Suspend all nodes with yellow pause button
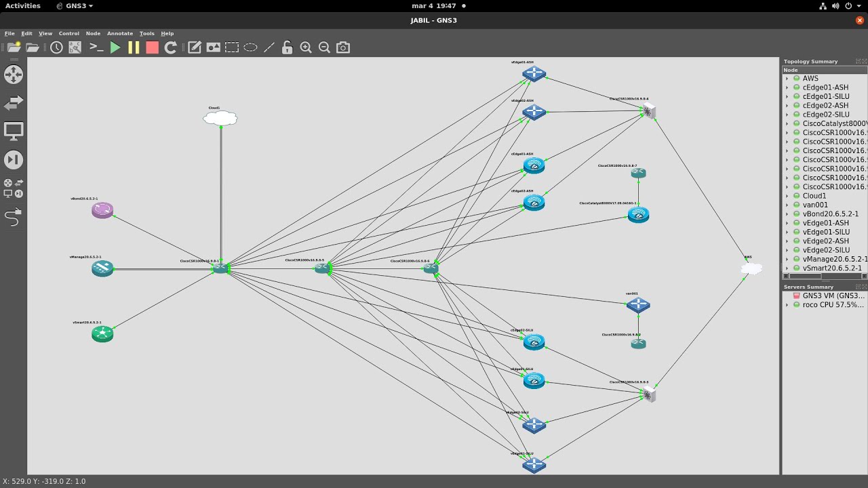This screenshot has width=868, height=488. [134, 47]
